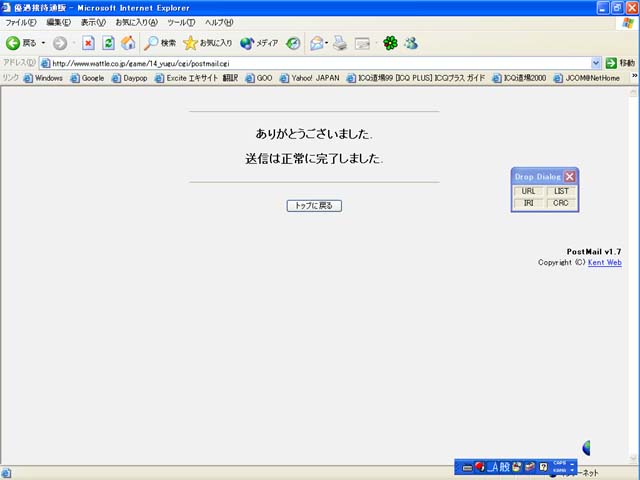Open the JCOM@NetHome link
Screen dimensions: 640x480
(587, 78)
